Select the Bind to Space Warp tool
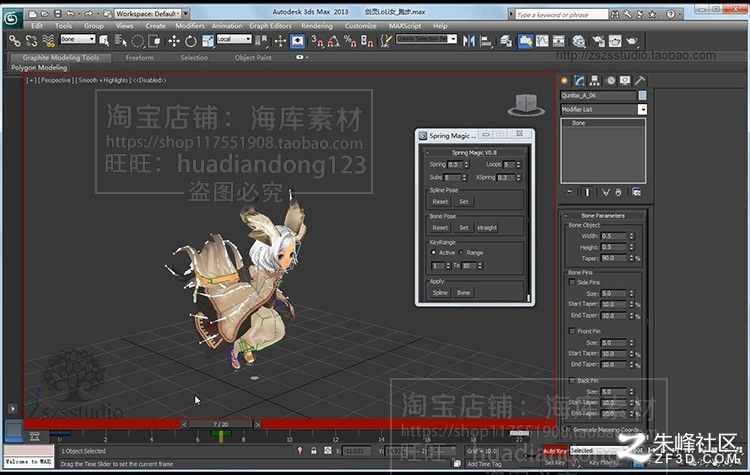 (x=48, y=42)
